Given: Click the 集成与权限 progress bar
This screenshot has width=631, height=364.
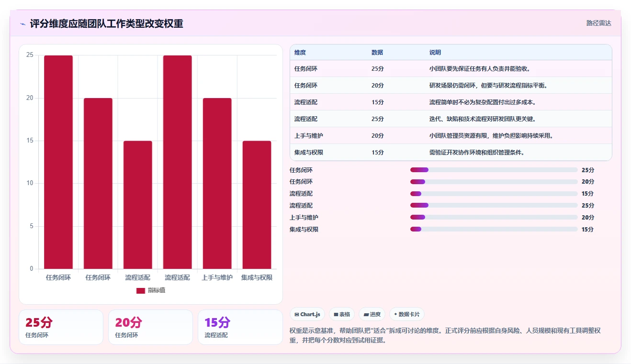Looking at the screenshot, I should coord(494,229).
